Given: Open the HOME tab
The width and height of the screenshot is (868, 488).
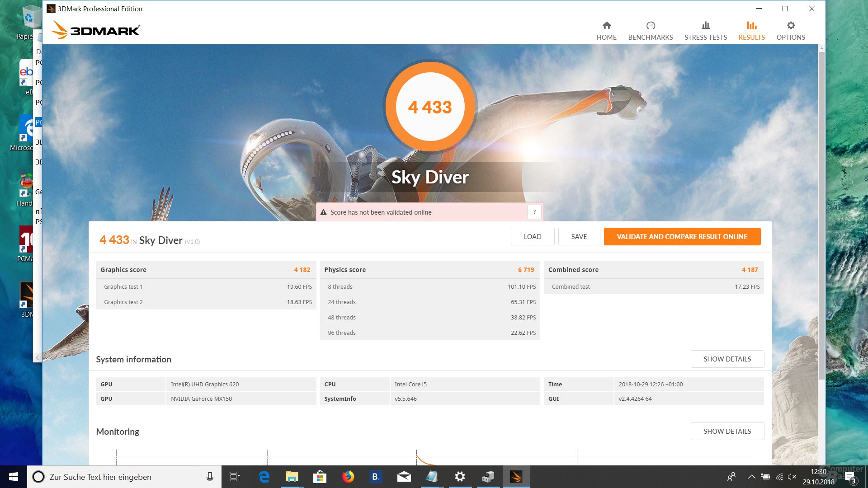Looking at the screenshot, I should pos(606,31).
